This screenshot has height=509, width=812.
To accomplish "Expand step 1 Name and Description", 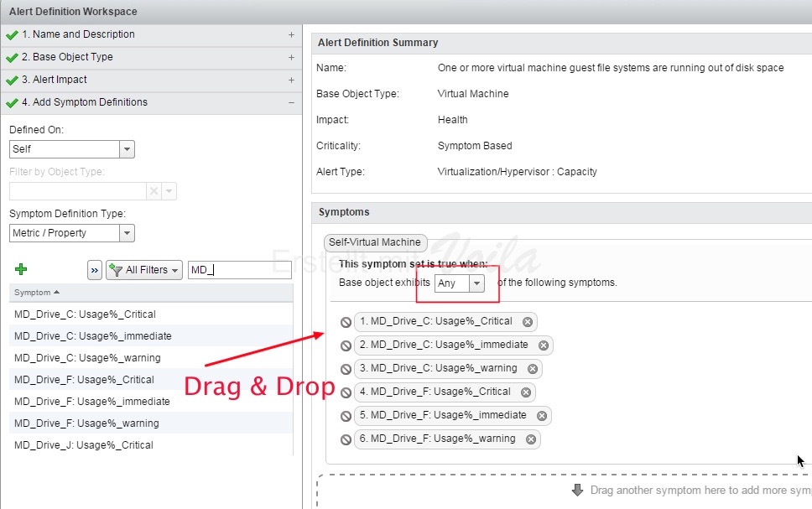I will [291, 35].
